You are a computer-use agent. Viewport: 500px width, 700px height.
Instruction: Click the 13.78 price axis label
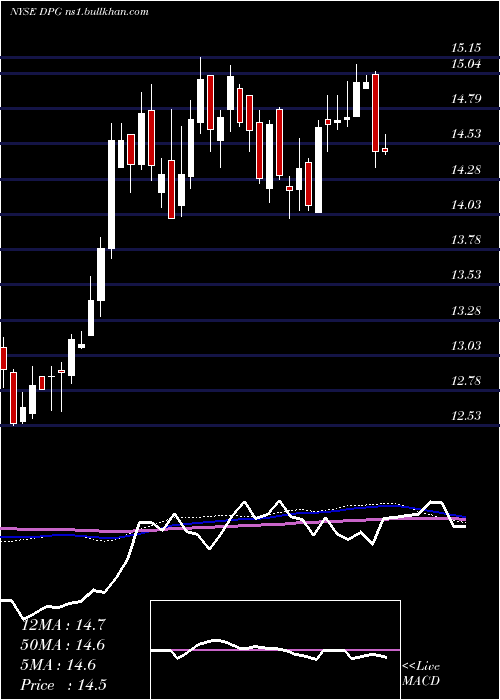coord(466,240)
